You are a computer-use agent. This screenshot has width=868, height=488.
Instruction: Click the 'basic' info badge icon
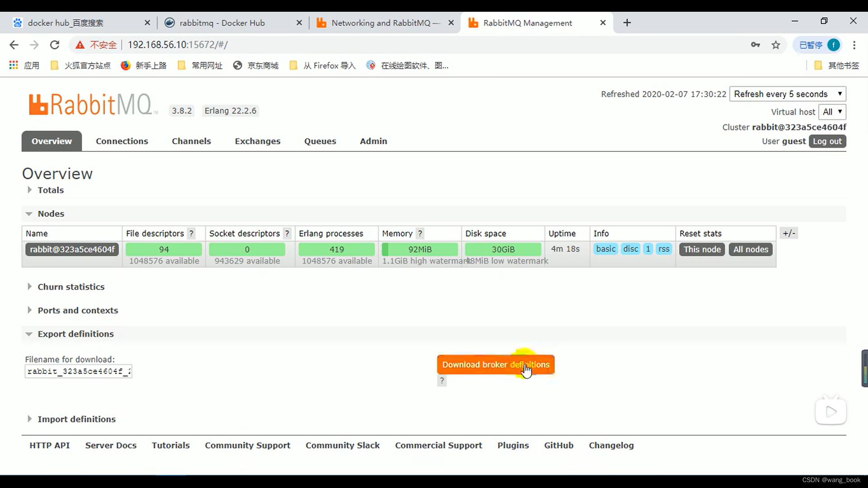point(606,249)
